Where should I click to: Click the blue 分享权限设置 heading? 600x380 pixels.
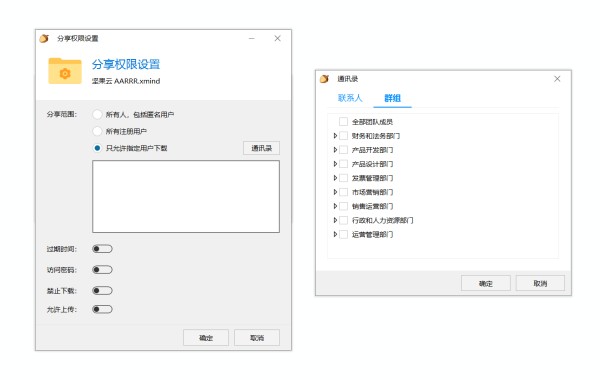click(126, 64)
